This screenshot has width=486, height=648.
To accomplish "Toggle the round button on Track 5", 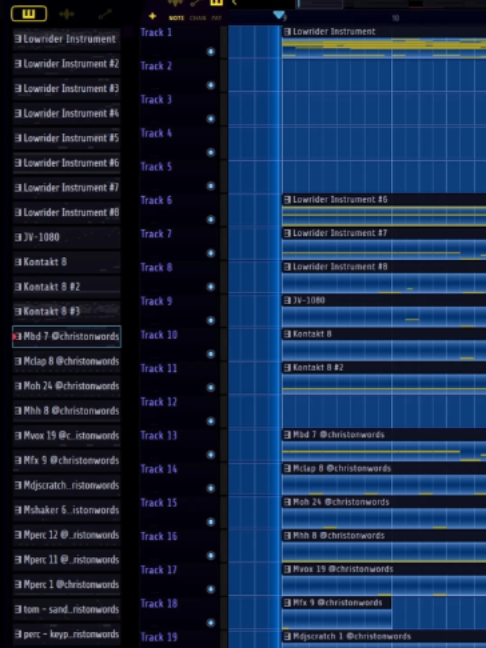I will coord(211,186).
